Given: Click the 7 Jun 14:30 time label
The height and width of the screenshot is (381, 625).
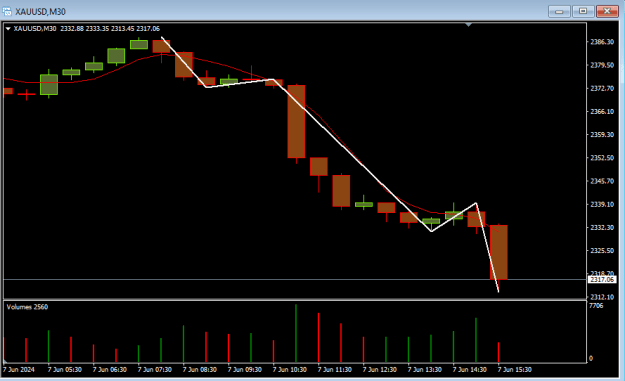Looking at the screenshot, I should point(470,370).
